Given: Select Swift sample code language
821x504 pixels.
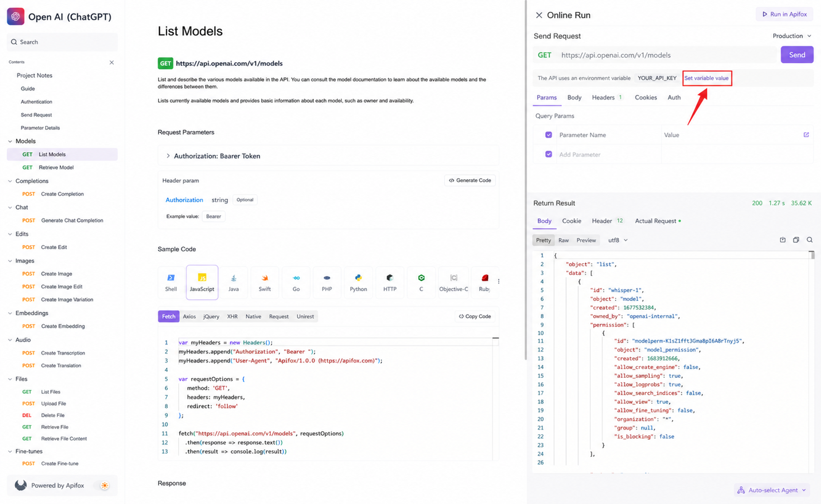Looking at the screenshot, I should pyautogui.click(x=265, y=282).
